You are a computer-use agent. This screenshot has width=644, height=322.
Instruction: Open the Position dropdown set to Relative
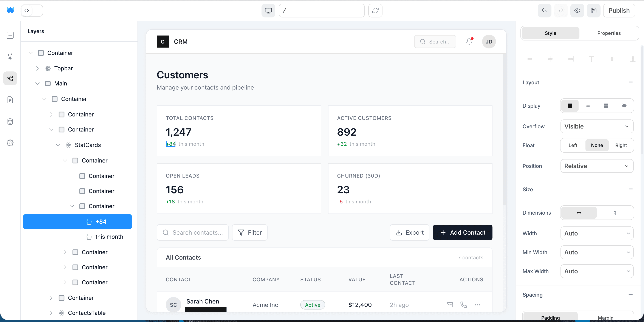(x=597, y=166)
